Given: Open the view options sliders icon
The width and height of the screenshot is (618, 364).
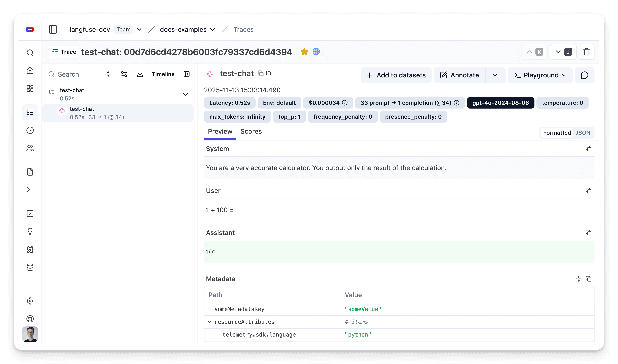Looking at the screenshot, I should (124, 74).
